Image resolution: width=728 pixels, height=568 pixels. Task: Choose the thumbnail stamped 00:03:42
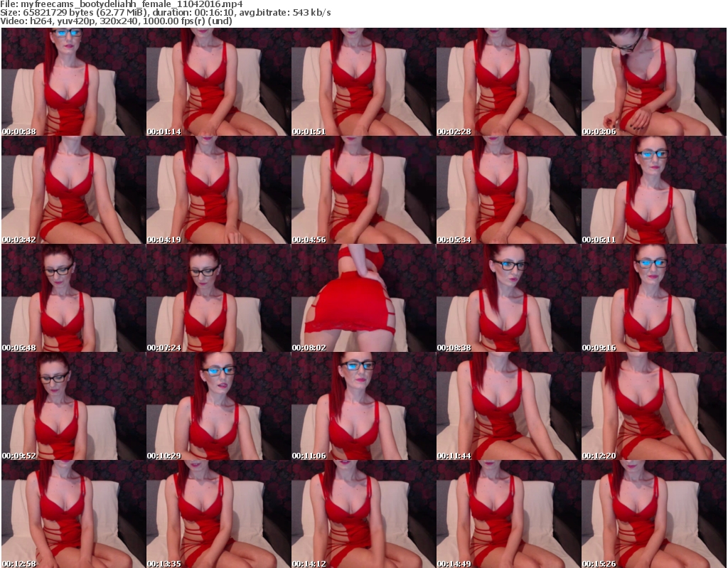74,190
